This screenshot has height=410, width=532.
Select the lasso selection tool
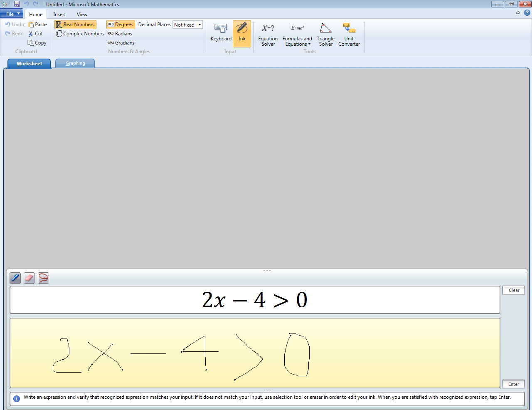(43, 278)
